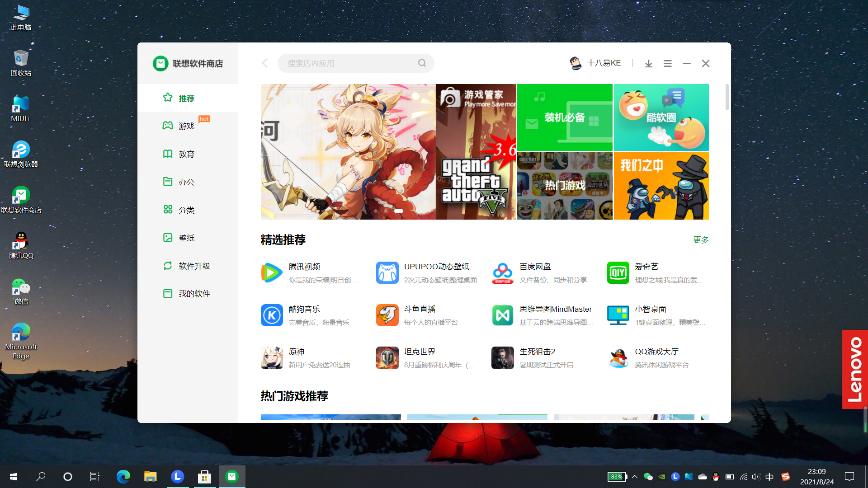Open the taskbar clock showing 23:09
The height and width of the screenshot is (488, 868).
[x=817, y=477]
